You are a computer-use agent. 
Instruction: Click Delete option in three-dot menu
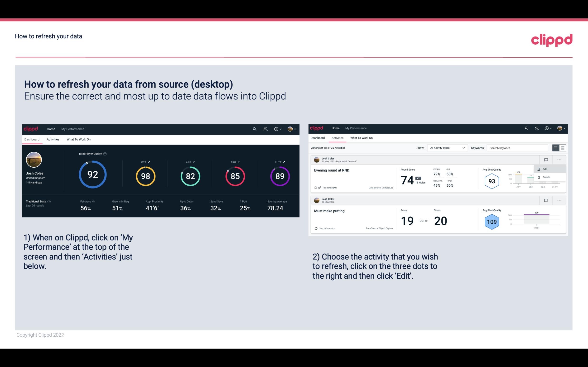[x=546, y=177]
